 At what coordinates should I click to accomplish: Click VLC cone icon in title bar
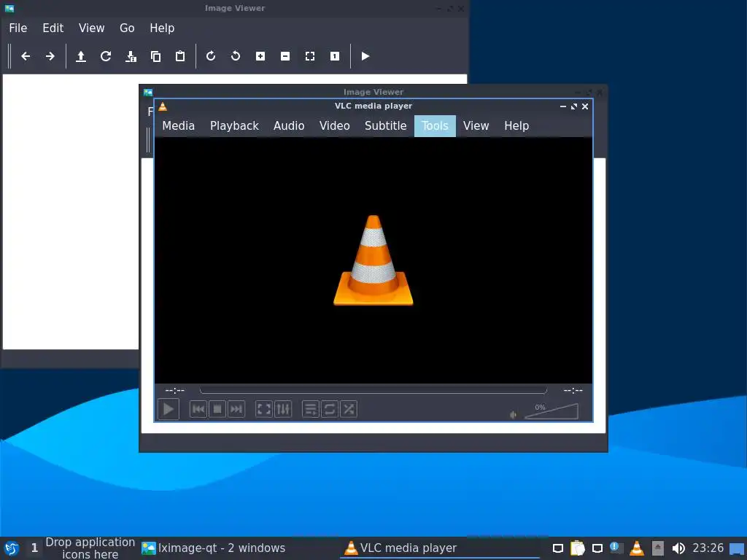pos(163,106)
